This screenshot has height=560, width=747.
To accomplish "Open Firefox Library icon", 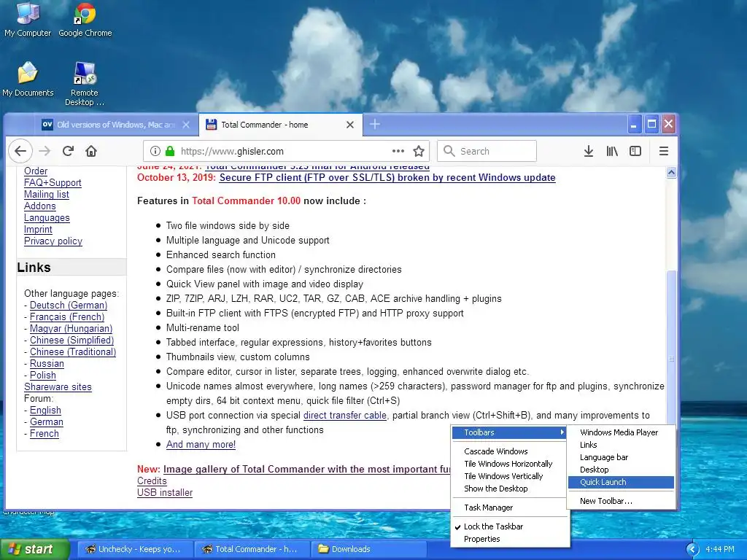I will tap(612, 151).
